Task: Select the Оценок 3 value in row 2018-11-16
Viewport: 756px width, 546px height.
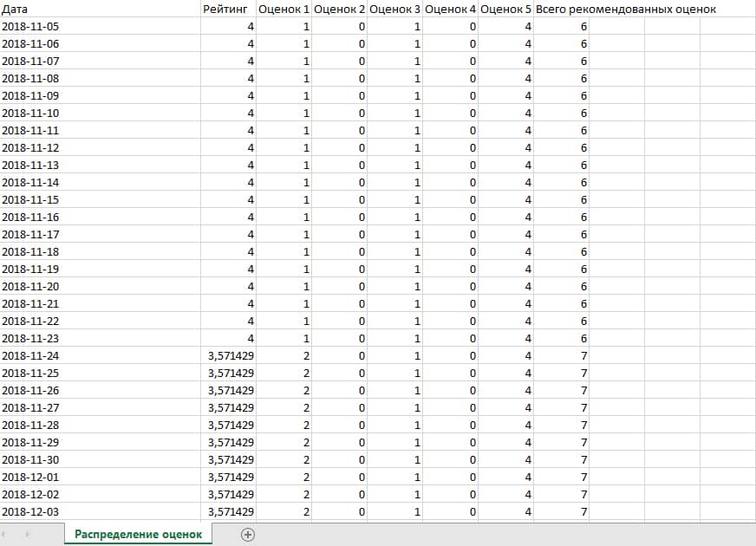Action: pyautogui.click(x=394, y=218)
